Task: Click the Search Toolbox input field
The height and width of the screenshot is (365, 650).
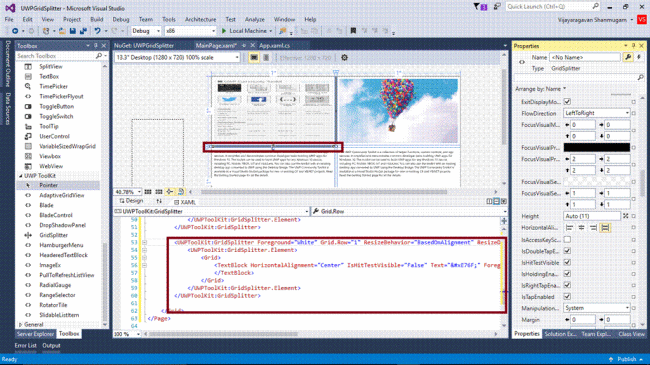Action: [x=56, y=56]
